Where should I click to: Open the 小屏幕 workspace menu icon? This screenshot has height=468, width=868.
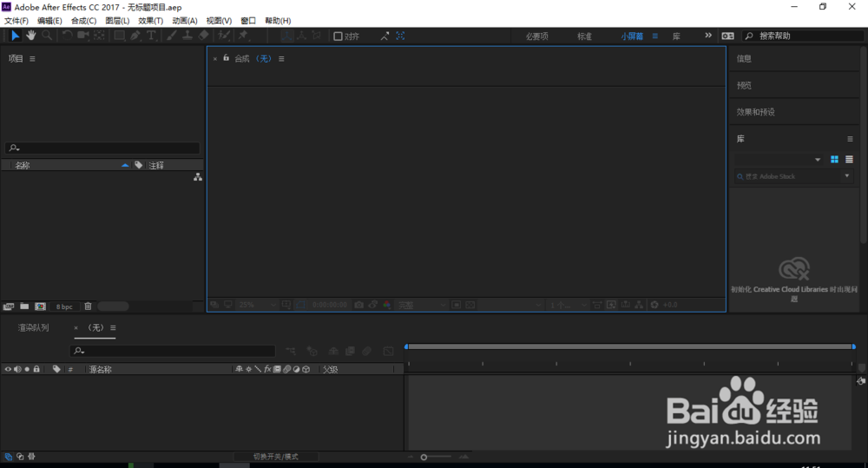[654, 36]
